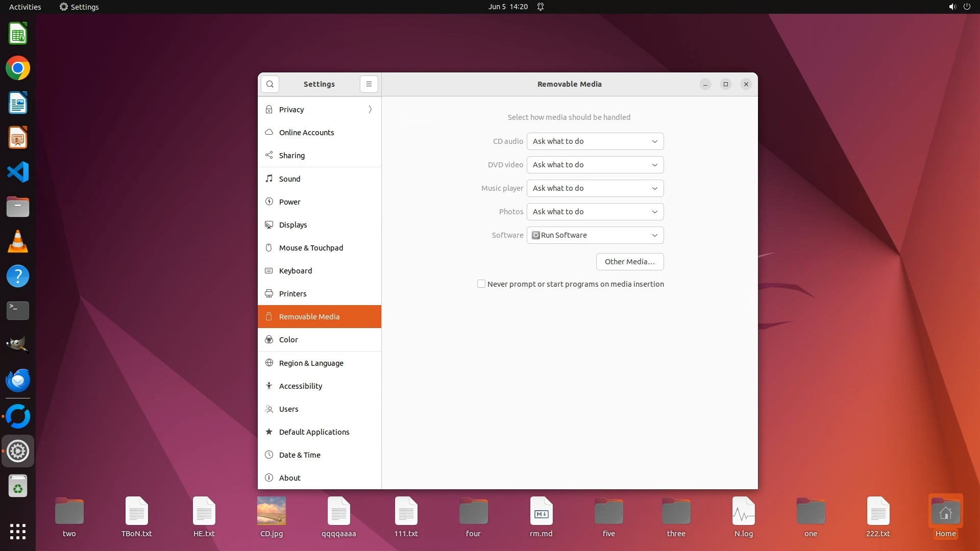This screenshot has width=980, height=551.
Task: Click the Accessibility figure icon
Action: click(269, 386)
